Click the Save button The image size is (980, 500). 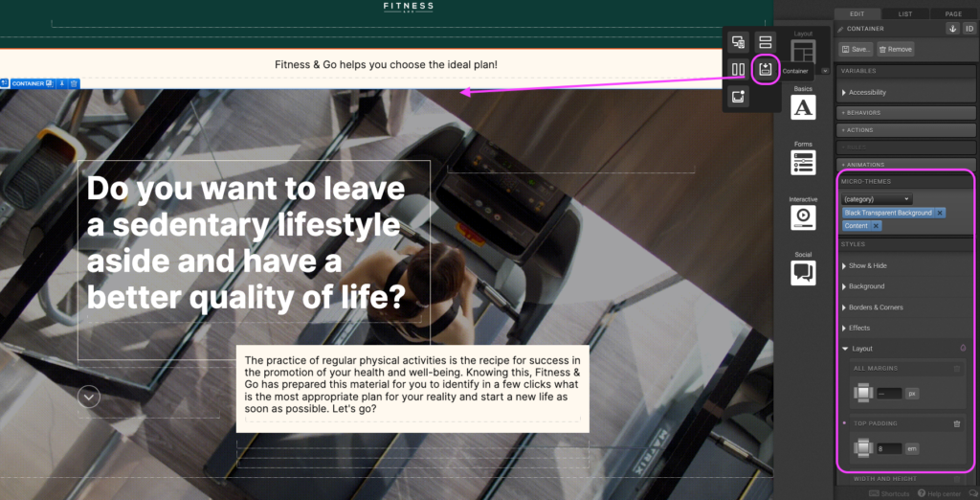coord(857,49)
